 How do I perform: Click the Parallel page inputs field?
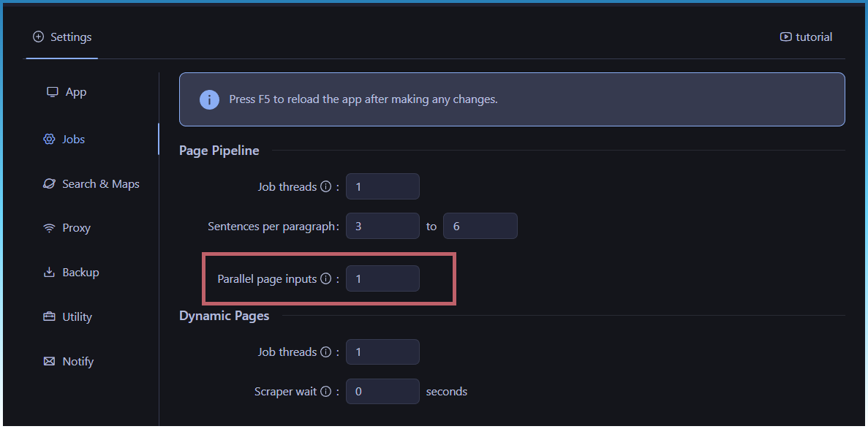[x=382, y=279]
